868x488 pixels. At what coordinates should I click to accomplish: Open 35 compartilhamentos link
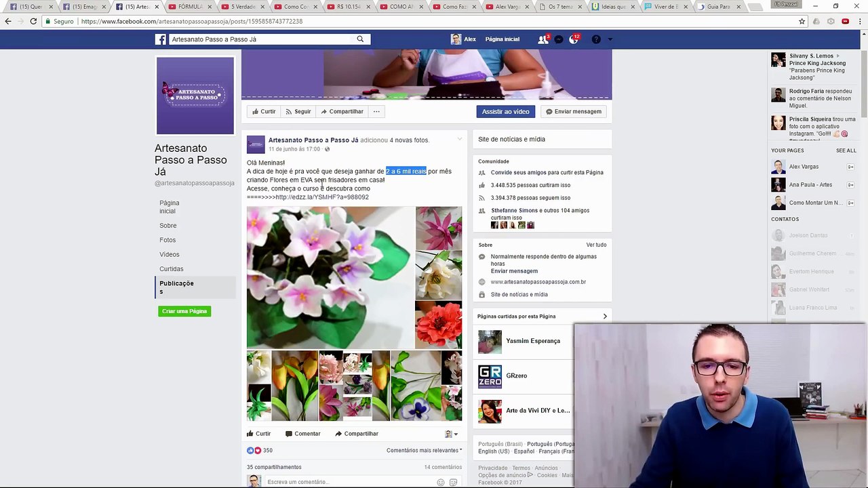[x=274, y=467]
